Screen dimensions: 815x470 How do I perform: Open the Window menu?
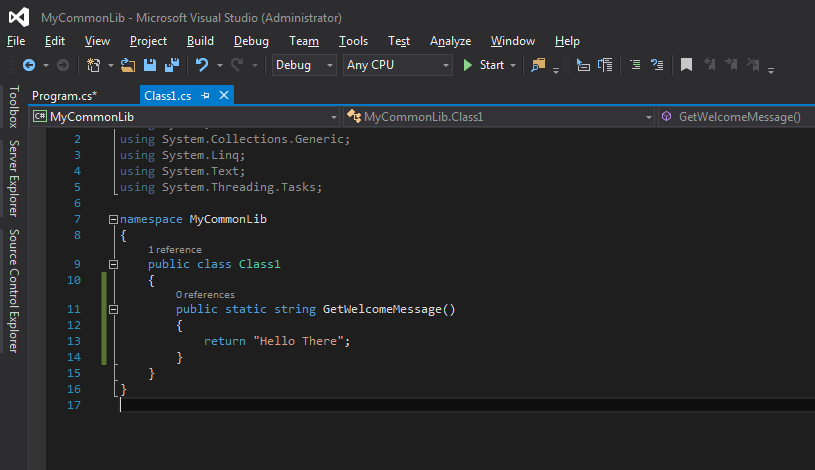pos(512,41)
